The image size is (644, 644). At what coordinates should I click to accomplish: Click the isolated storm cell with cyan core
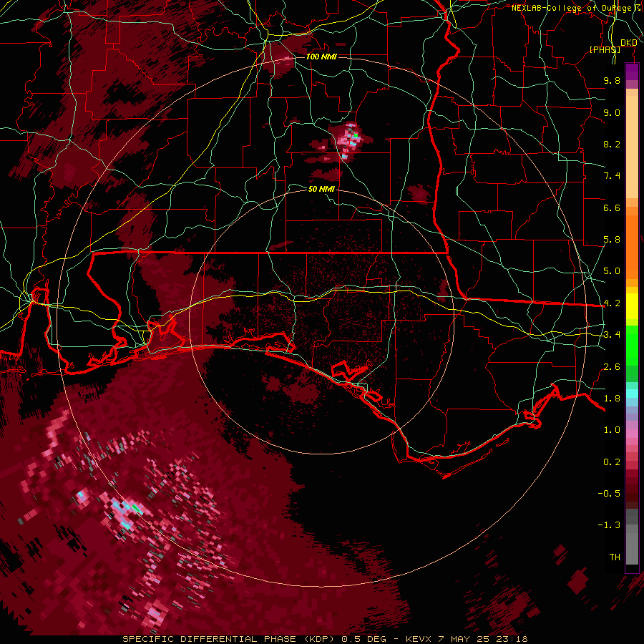click(349, 141)
